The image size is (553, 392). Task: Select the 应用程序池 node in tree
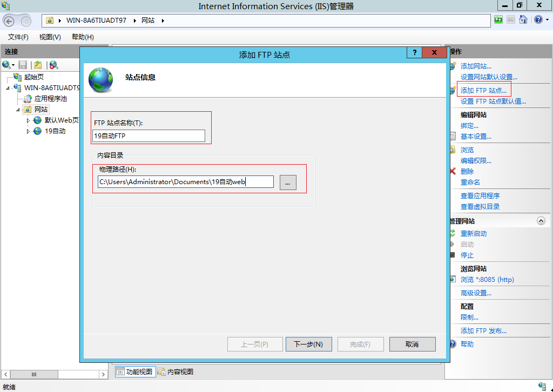50,99
